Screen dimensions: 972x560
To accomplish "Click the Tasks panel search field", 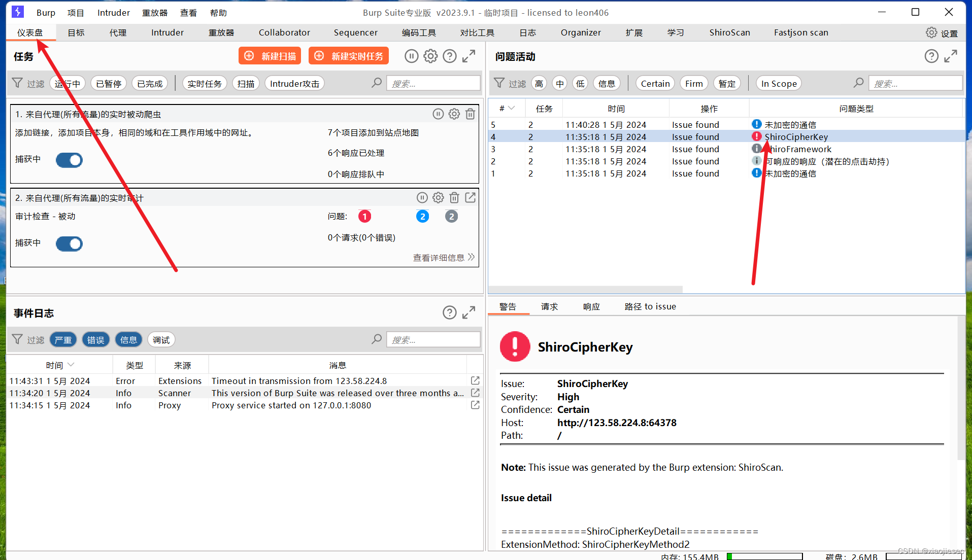I will click(x=433, y=83).
